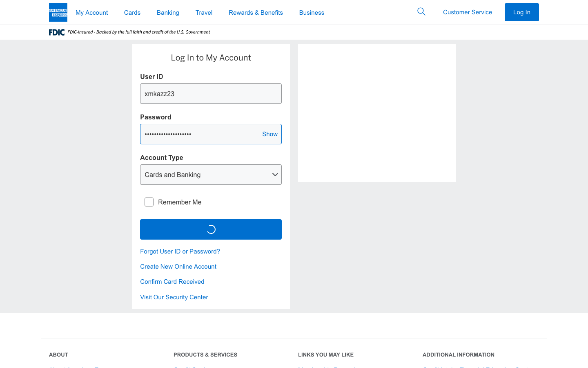Viewport: 588px width, 368px height.
Task: Show the hidden password text
Action: 269,134
